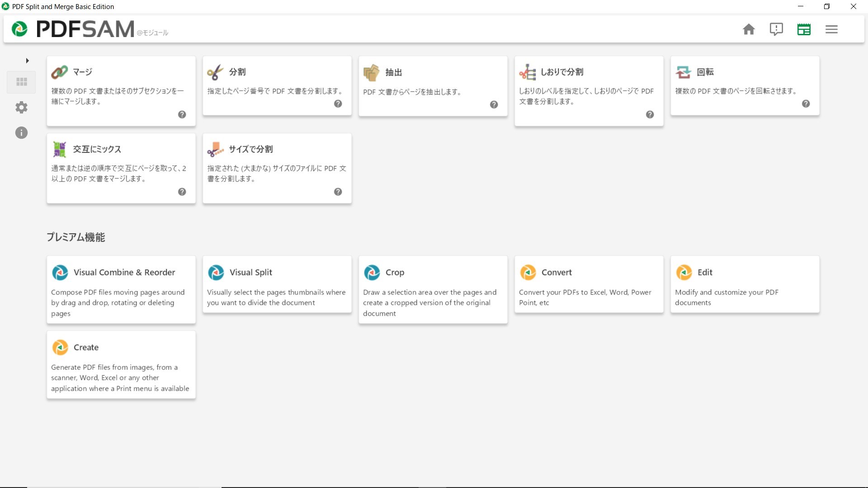
Task: Click the help icon on マージ card
Action: pyautogui.click(x=183, y=114)
